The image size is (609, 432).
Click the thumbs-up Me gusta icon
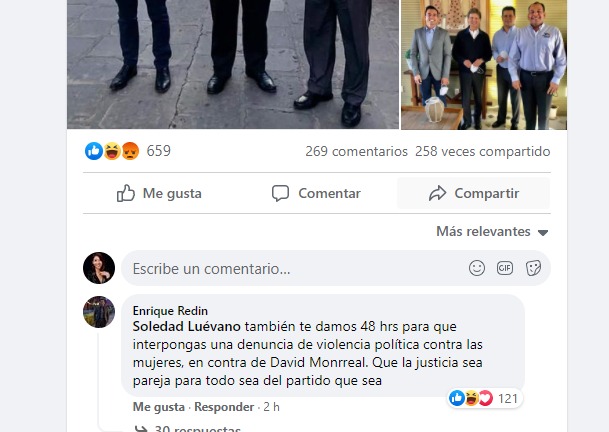[x=126, y=193]
